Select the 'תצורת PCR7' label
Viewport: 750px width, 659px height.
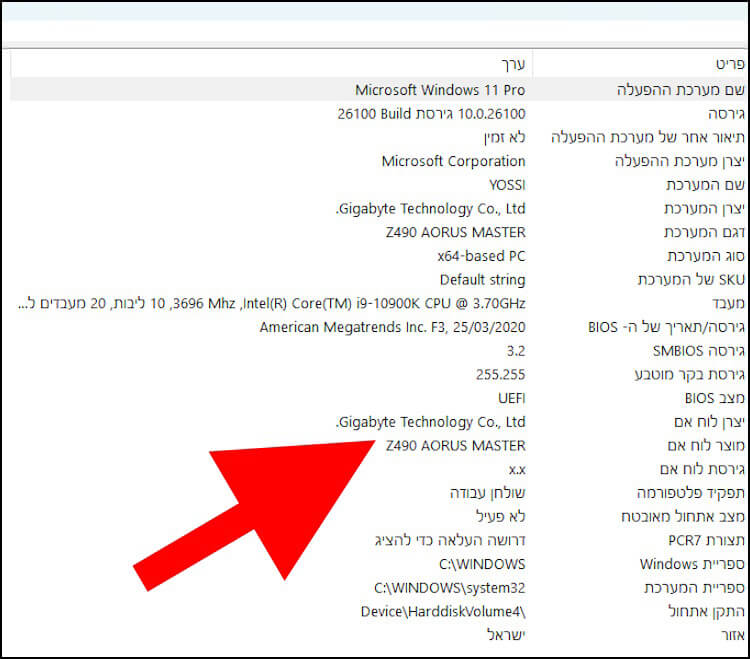706,541
